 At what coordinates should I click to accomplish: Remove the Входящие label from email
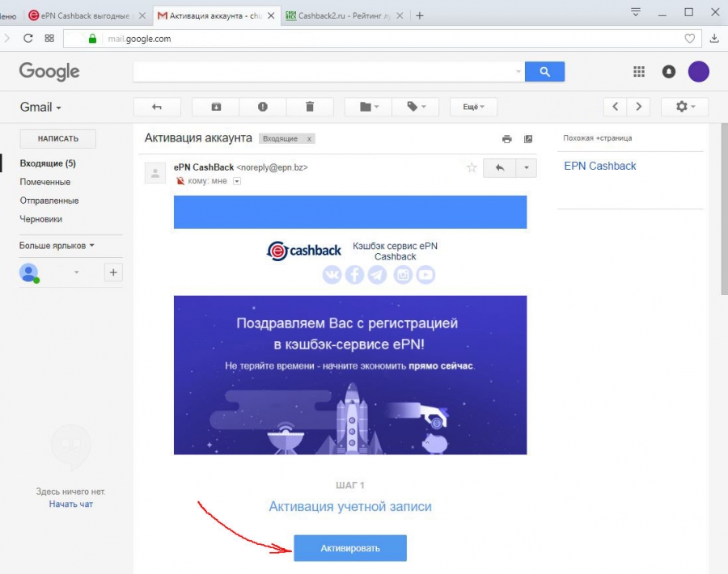[309, 139]
